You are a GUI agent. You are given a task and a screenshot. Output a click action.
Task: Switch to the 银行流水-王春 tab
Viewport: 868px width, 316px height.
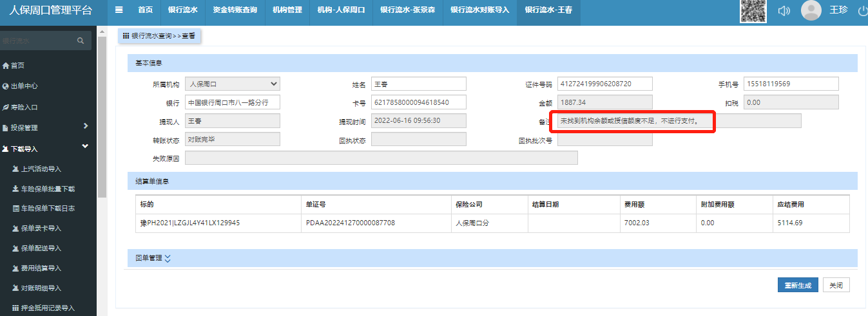(x=548, y=10)
